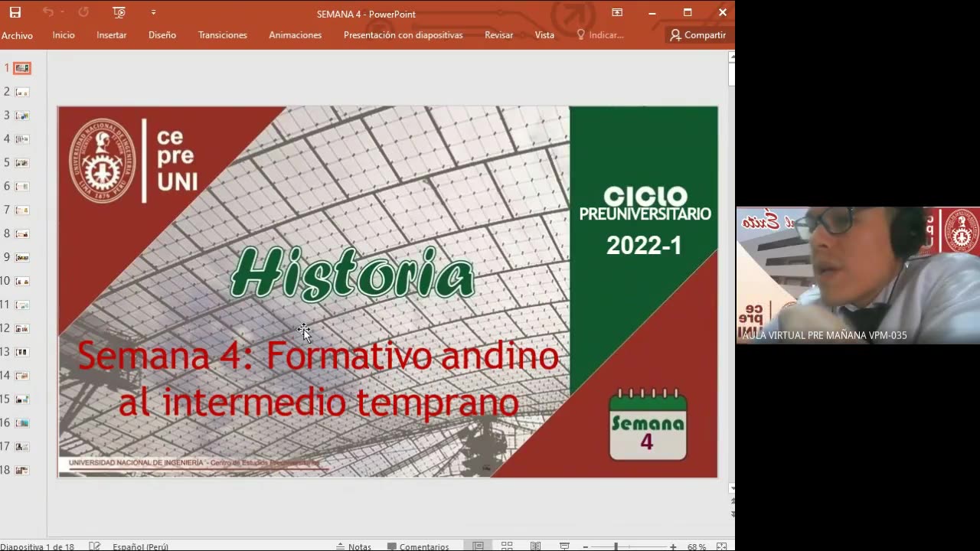
Task: Click the participant video AULA VIRTUAL PRE MAÑANA
Action: [857, 275]
